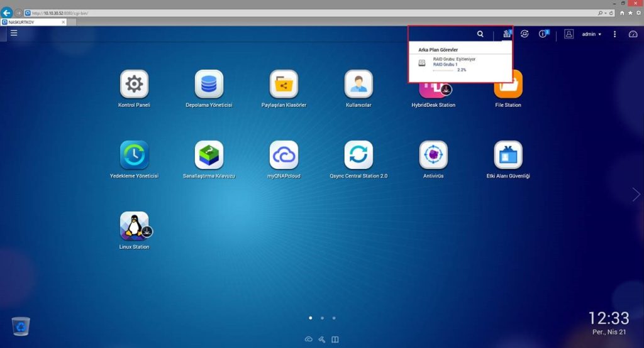Open the hamburger main menu

click(14, 33)
